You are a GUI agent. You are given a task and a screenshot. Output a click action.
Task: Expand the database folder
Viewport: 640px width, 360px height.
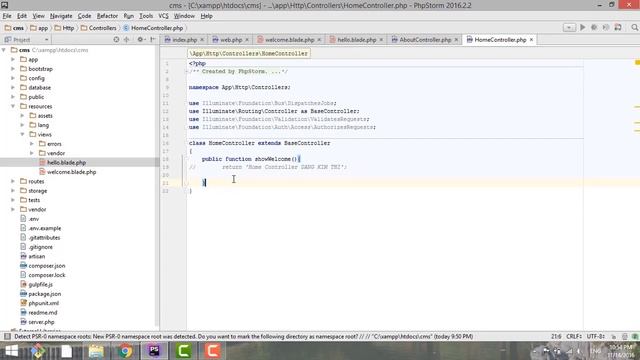coord(13,87)
